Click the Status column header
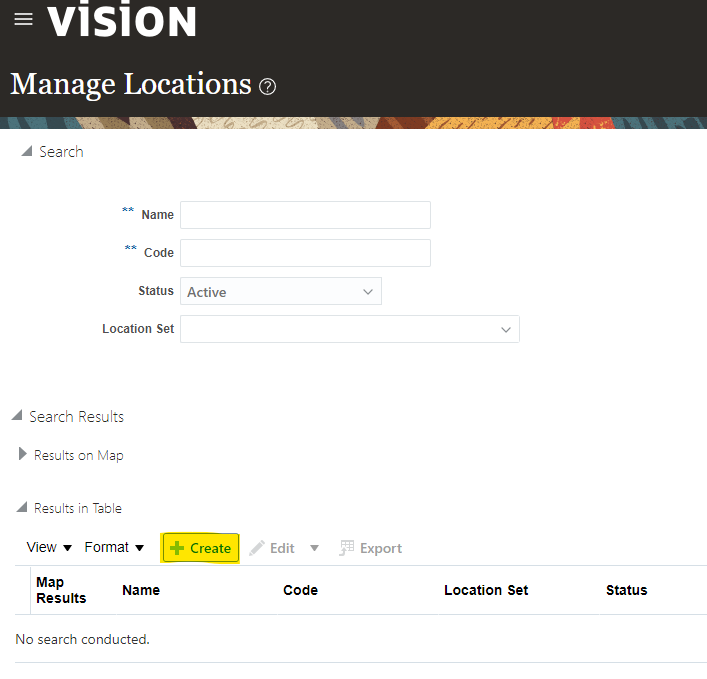Viewport: 707px width, 679px height. coord(626,590)
